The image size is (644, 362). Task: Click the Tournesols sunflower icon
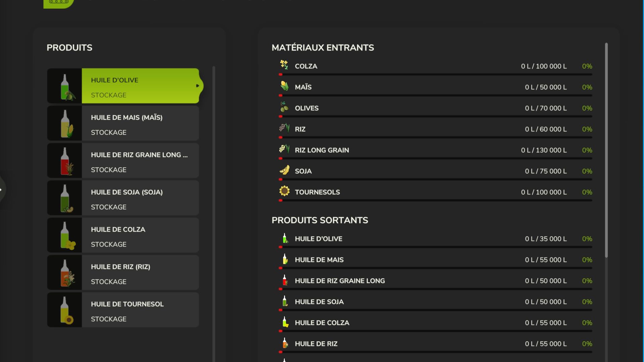(284, 191)
